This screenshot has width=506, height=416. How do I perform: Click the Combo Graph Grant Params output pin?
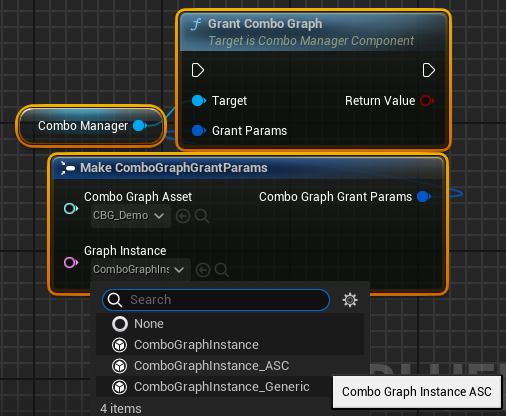[x=424, y=197]
